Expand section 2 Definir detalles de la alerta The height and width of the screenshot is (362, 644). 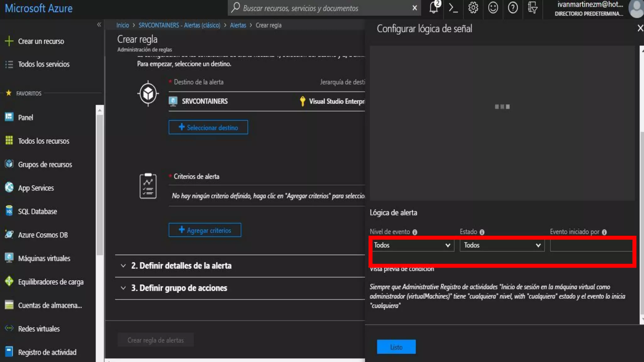tap(181, 266)
